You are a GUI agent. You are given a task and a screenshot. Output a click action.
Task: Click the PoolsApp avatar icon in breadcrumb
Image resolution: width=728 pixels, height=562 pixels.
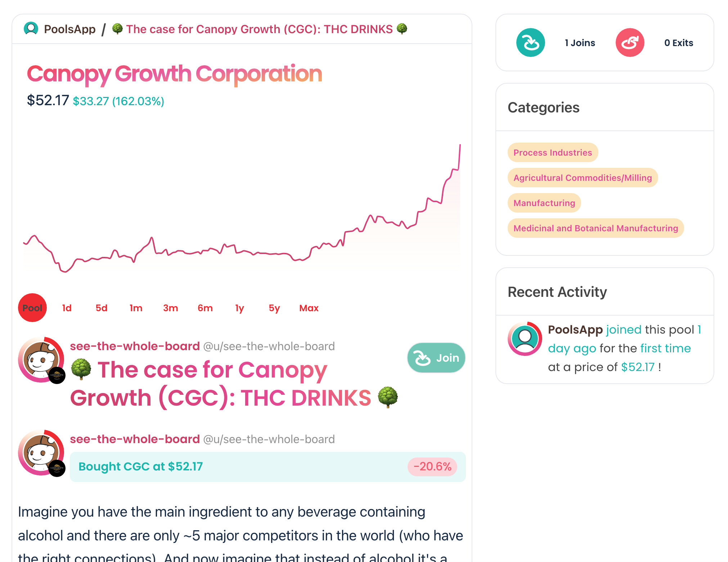(31, 29)
